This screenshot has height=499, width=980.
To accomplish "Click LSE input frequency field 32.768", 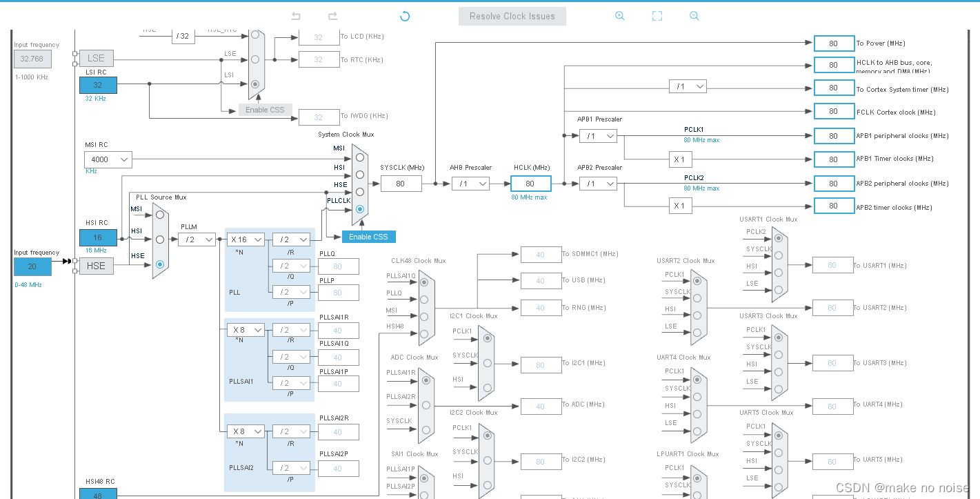I will (32, 59).
